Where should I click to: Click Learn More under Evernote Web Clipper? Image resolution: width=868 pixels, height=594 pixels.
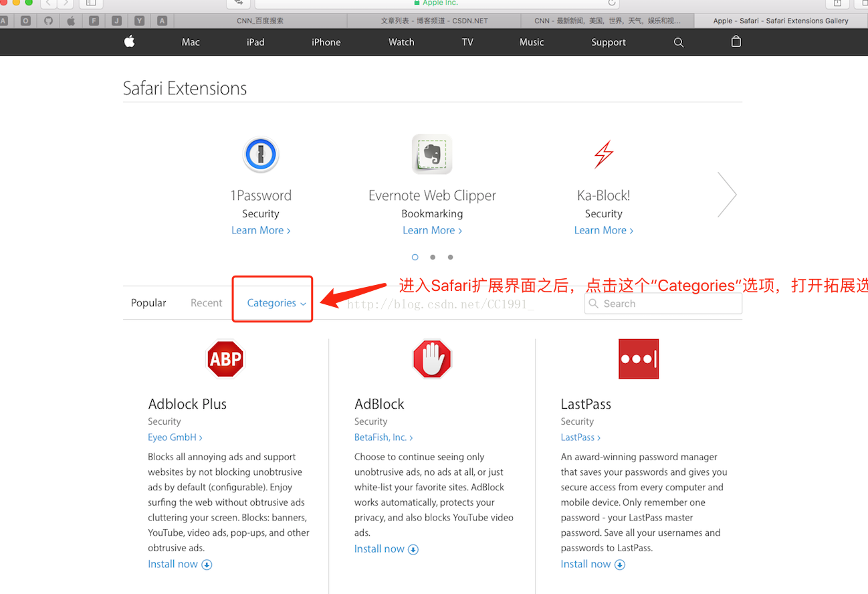[432, 230]
